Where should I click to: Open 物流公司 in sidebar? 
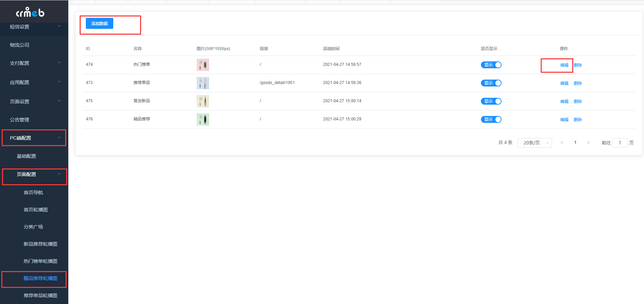pos(34,45)
